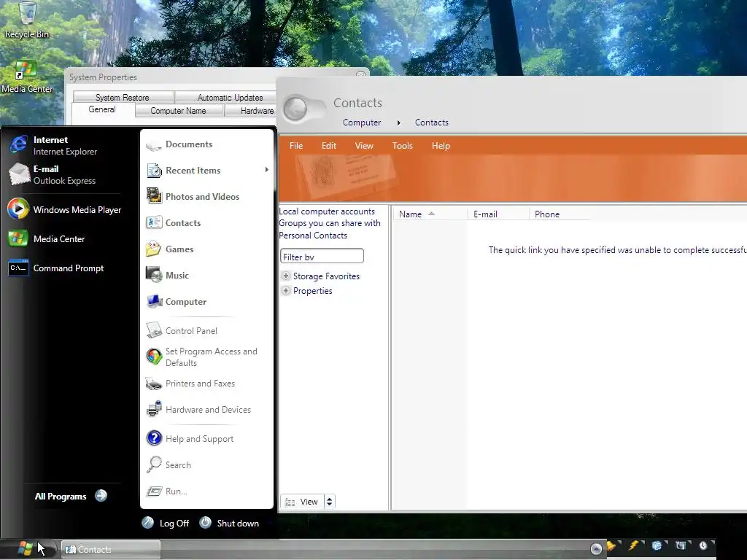Click the Start button on taskbar
This screenshot has width=747, height=560.
(24, 548)
